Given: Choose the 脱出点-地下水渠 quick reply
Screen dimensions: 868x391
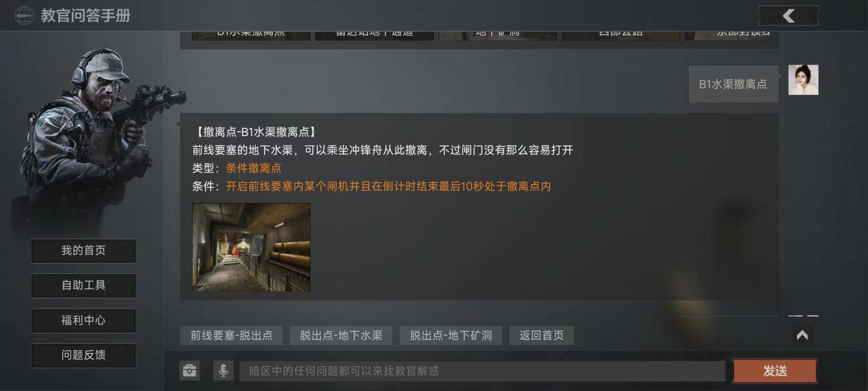Looking at the screenshot, I should 341,335.
